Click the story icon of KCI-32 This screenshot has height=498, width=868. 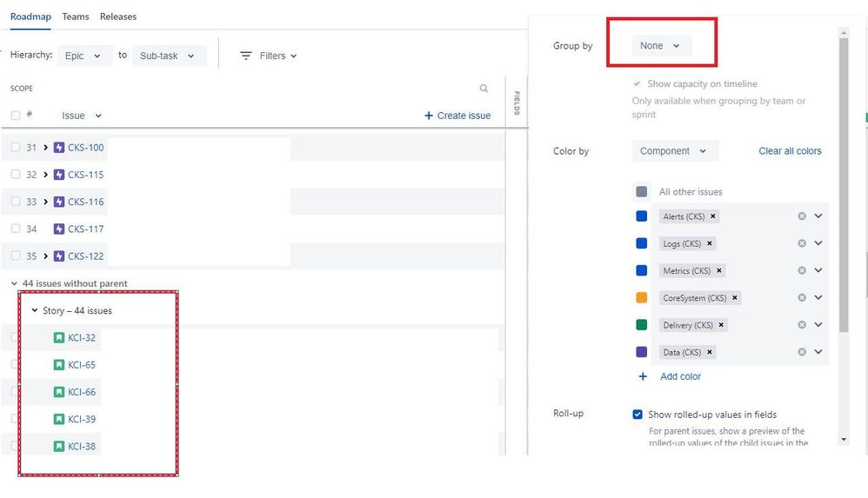pyautogui.click(x=59, y=337)
